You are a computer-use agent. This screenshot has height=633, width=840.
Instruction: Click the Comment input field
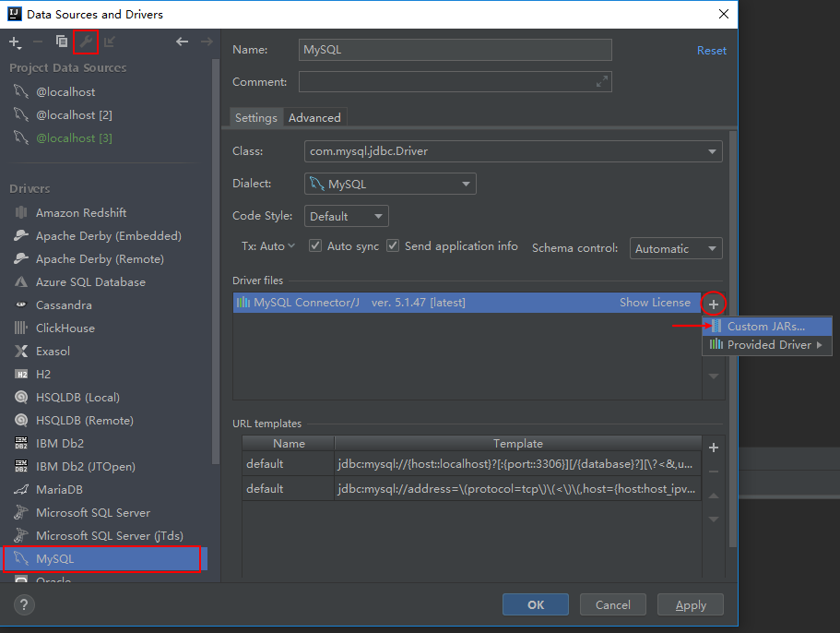tap(452, 81)
